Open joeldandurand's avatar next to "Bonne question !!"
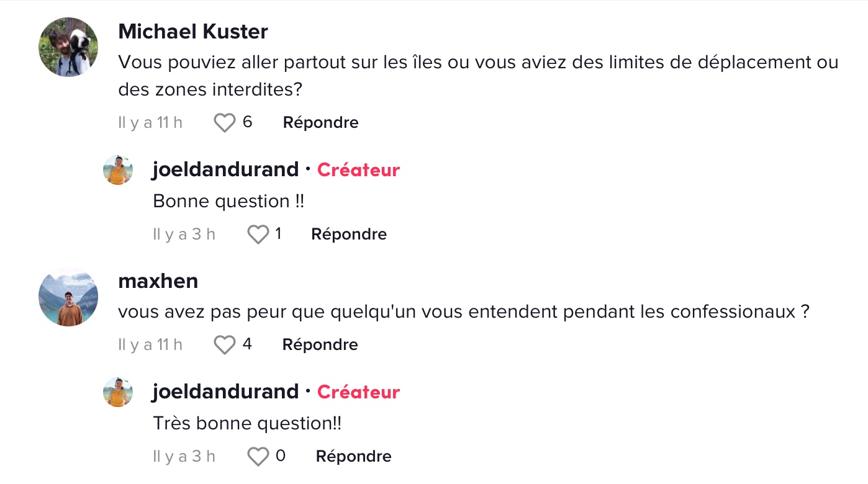The image size is (868, 484). click(118, 170)
